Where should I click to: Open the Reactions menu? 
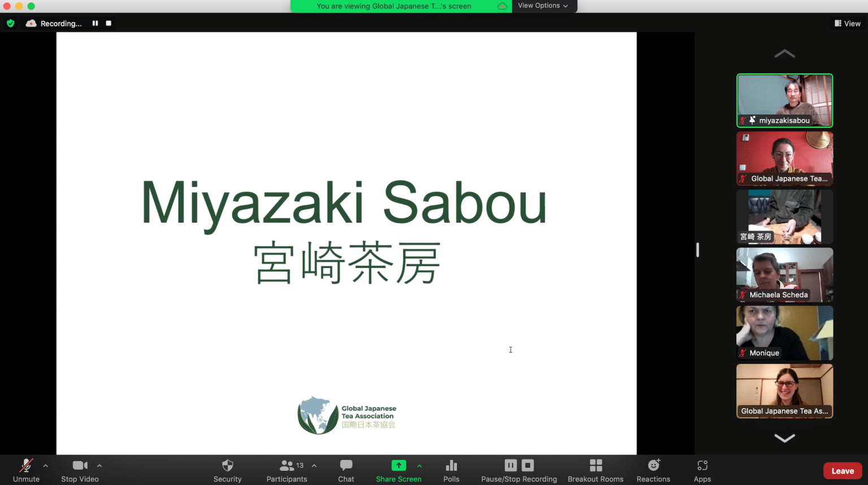point(653,470)
